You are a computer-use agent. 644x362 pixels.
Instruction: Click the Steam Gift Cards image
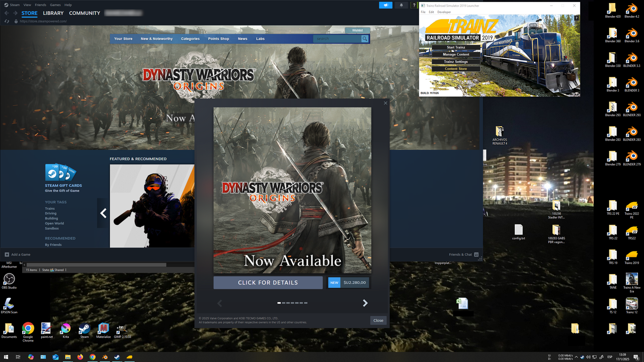(61, 172)
